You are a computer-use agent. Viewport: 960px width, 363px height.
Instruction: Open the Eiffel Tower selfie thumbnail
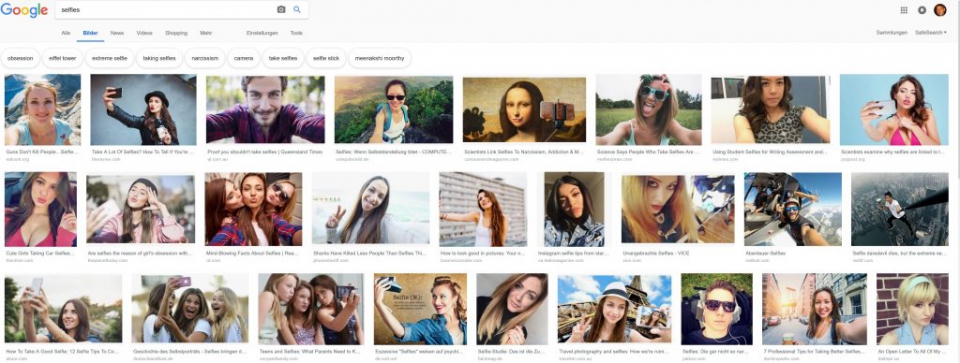[x=614, y=309]
